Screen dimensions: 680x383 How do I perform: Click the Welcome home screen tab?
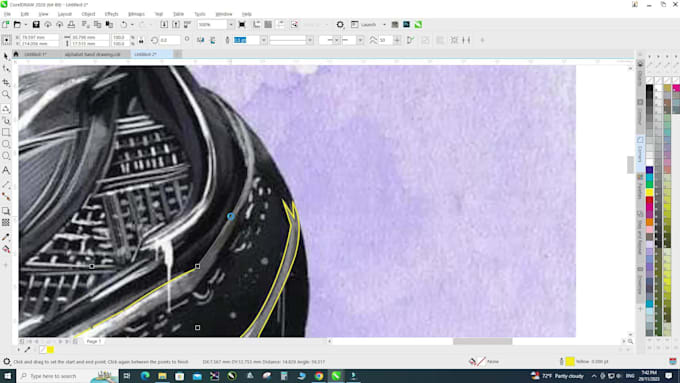tap(16, 54)
